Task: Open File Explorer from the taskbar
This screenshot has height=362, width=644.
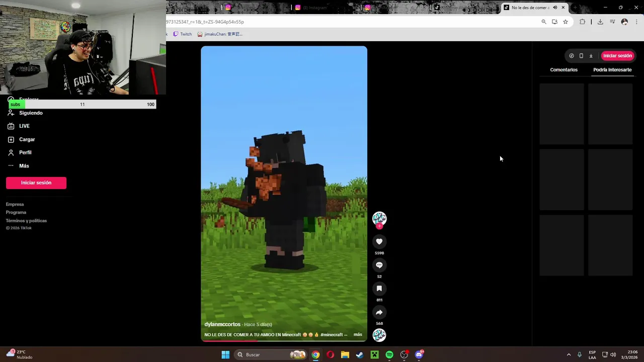Action: [345, 355]
